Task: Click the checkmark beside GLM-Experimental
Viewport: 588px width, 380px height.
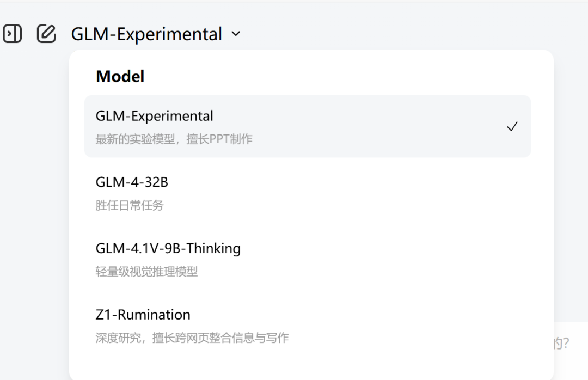Action: (512, 126)
